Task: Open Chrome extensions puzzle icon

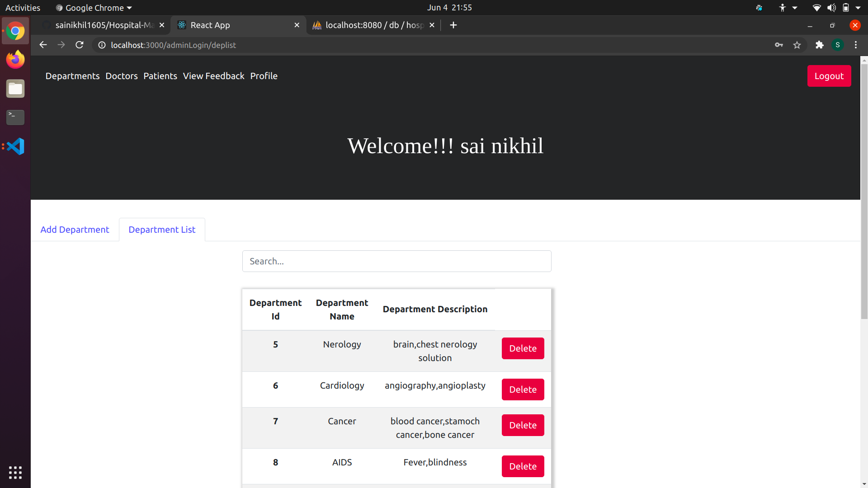Action: [820, 45]
